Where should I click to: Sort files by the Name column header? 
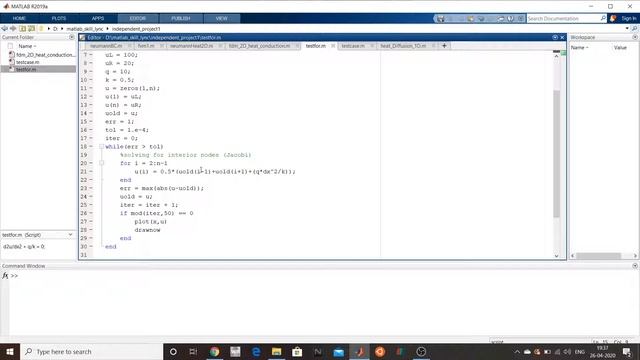click(27, 46)
